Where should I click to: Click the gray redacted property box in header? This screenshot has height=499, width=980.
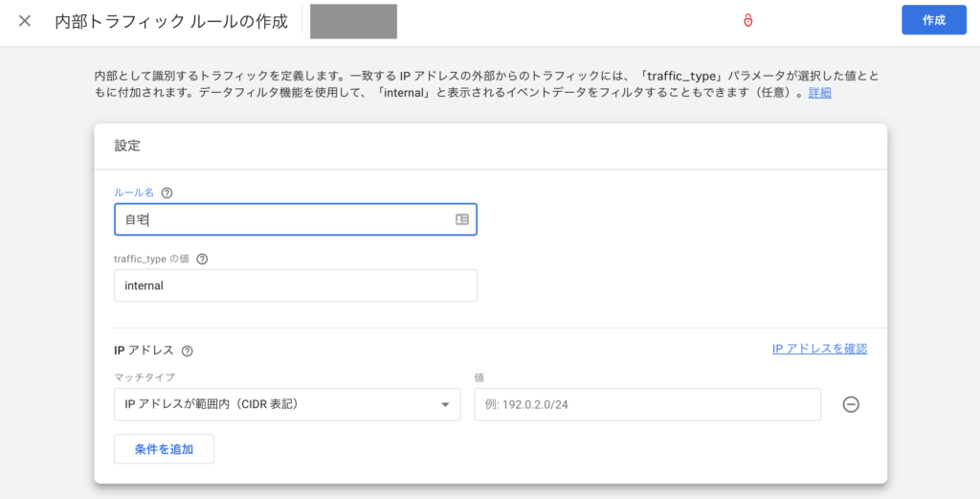tap(353, 21)
